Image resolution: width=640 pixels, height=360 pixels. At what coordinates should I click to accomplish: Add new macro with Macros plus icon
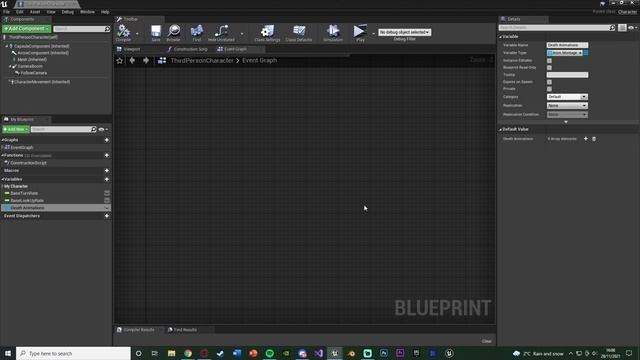tap(107, 171)
